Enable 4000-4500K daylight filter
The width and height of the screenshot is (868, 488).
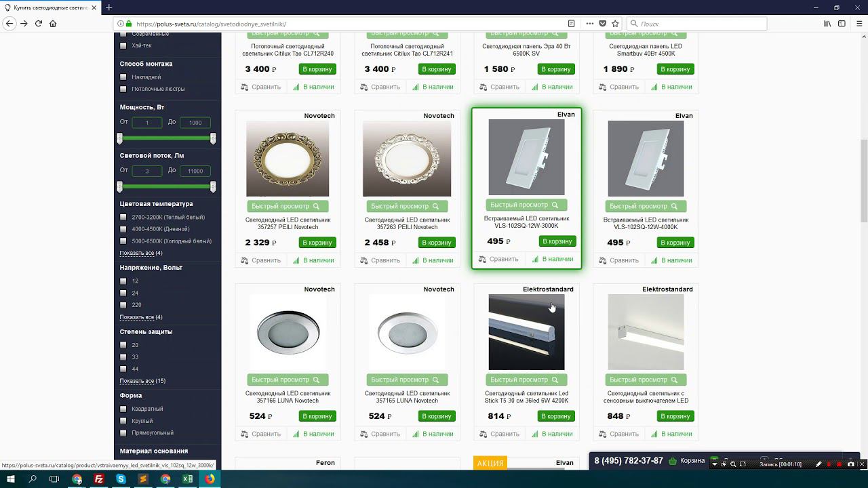click(x=123, y=229)
